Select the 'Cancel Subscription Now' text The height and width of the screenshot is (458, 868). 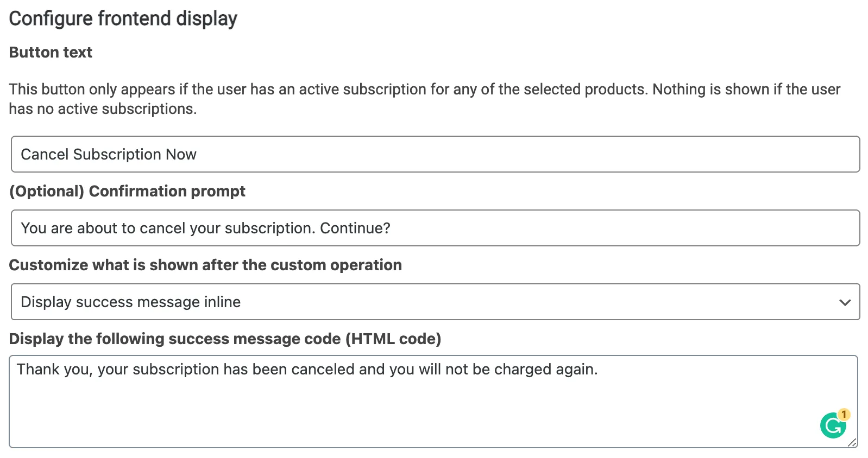point(109,154)
